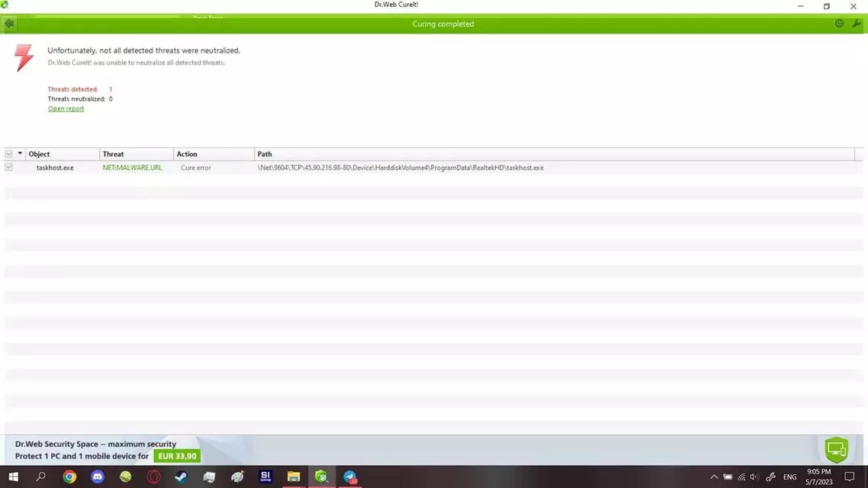
Task: Close the Dr.Web CureIt window
Action: [x=853, y=6]
